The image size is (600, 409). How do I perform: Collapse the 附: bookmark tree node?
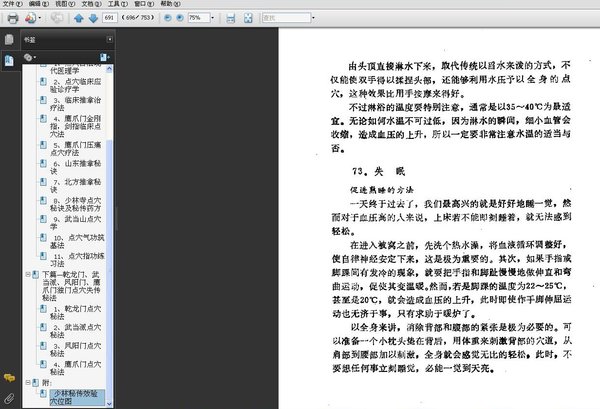pos(28,382)
